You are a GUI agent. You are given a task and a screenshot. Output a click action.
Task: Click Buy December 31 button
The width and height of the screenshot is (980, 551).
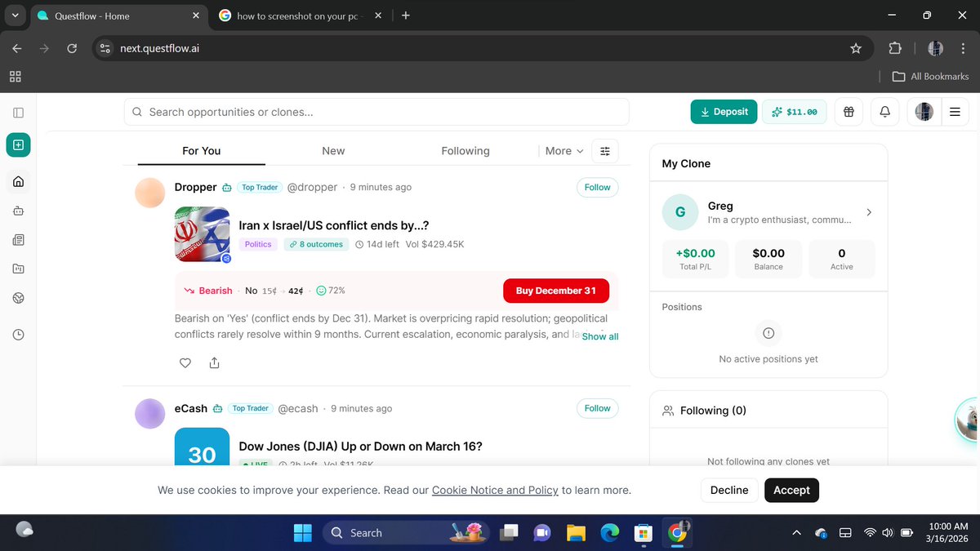tap(556, 291)
